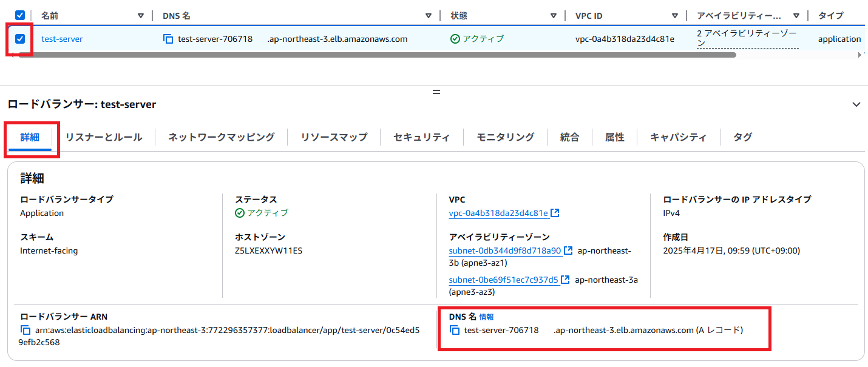Open the 名前 column filter dropdown
The height and width of the screenshot is (367, 868).
point(141,15)
